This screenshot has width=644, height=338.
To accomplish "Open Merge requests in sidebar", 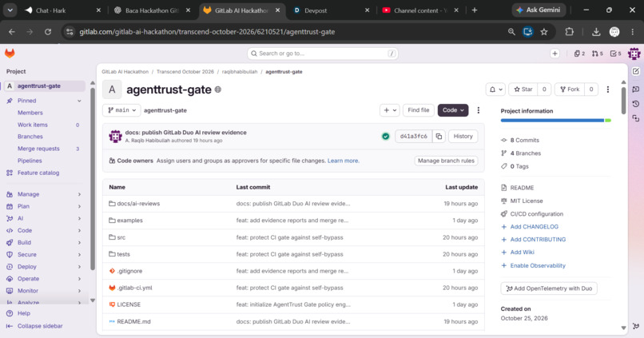I will (38, 149).
